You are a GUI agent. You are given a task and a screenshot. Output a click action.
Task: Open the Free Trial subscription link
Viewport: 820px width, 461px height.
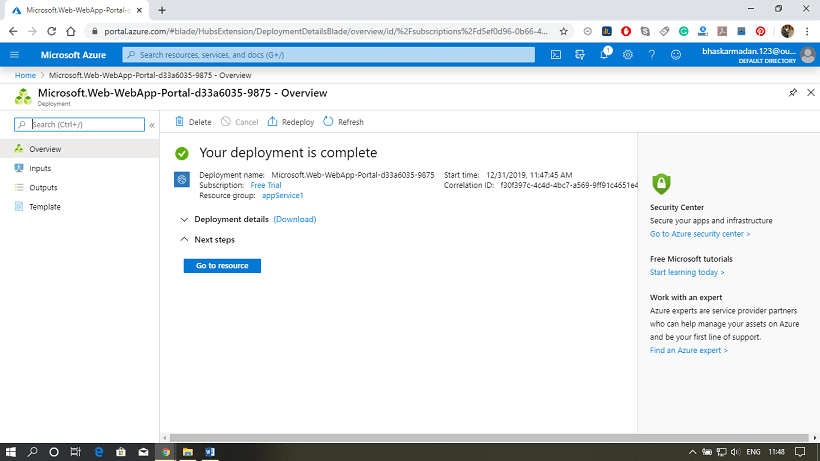pyautogui.click(x=266, y=185)
